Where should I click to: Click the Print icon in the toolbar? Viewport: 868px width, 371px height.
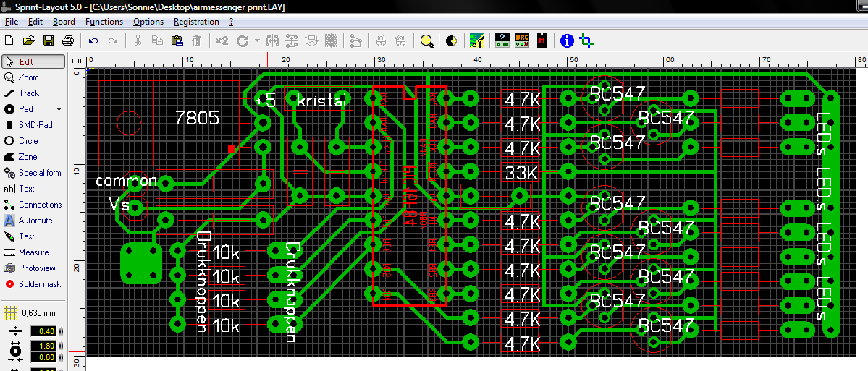point(68,41)
